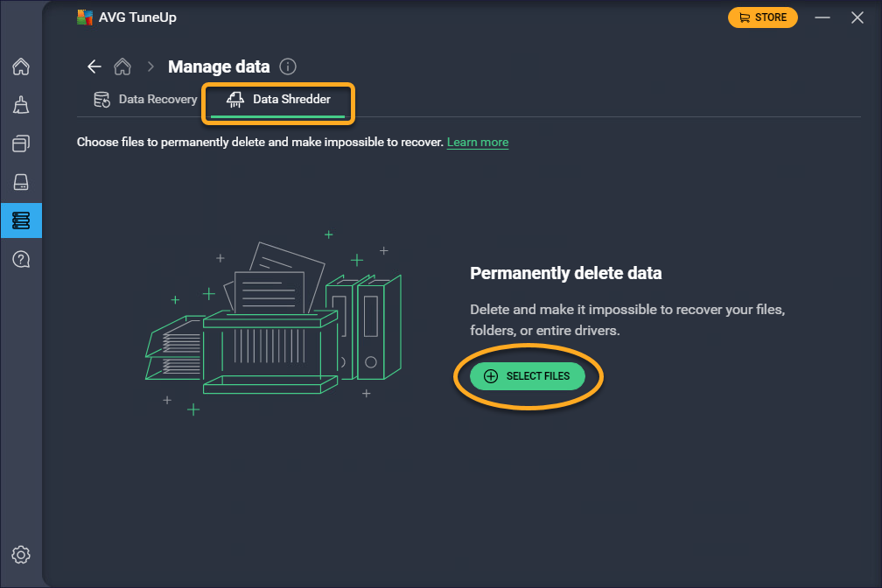Click the home icon in the breadcrumb

122,66
